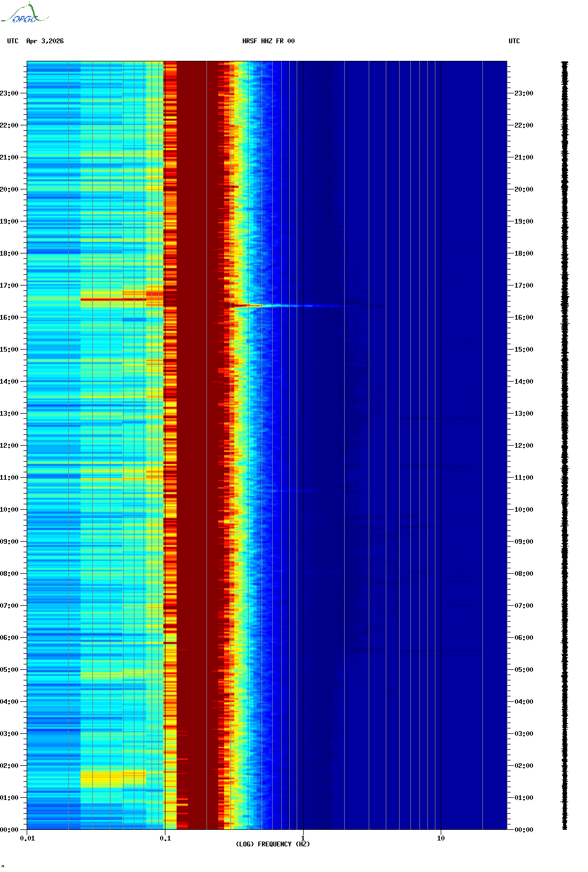Click the 10 Hz frequency axis label

[441, 838]
